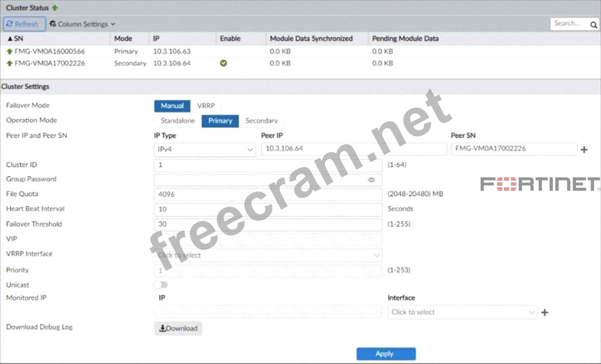Select VRRP failover mode

click(206, 106)
